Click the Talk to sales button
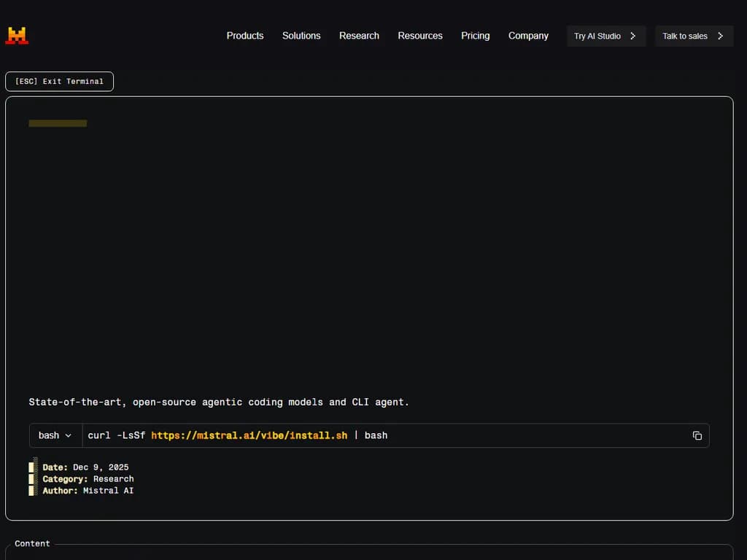 pyautogui.click(x=694, y=35)
